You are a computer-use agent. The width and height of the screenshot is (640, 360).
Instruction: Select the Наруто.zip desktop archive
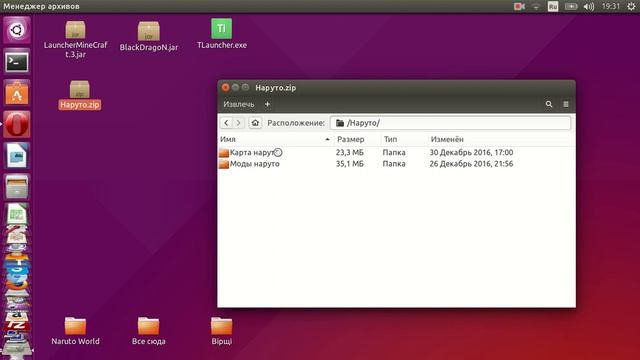point(80,95)
